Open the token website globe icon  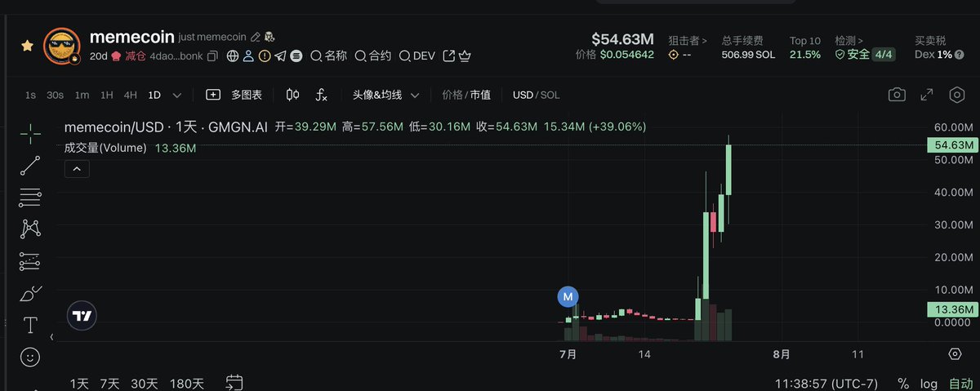coord(233,56)
